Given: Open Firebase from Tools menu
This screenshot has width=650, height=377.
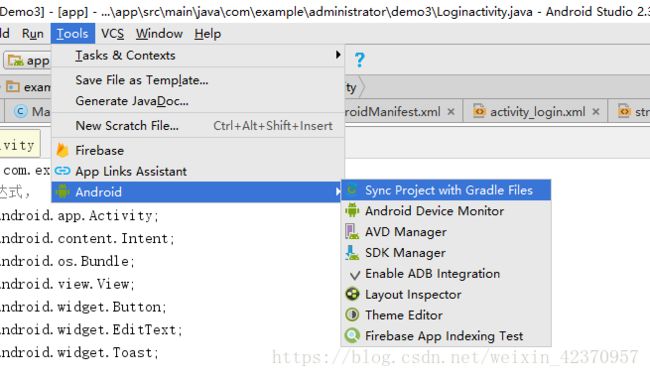Looking at the screenshot, I should 198,151.
